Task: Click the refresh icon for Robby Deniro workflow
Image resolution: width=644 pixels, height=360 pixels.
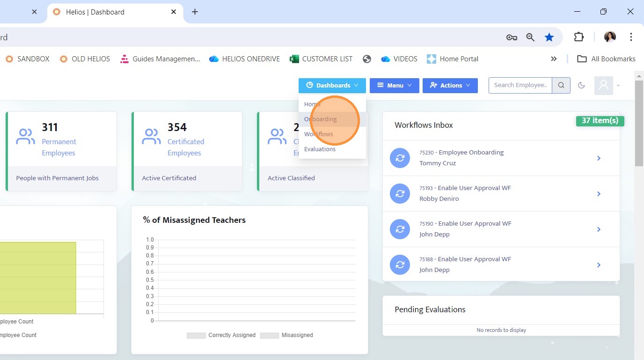Action: pos(400,194)
